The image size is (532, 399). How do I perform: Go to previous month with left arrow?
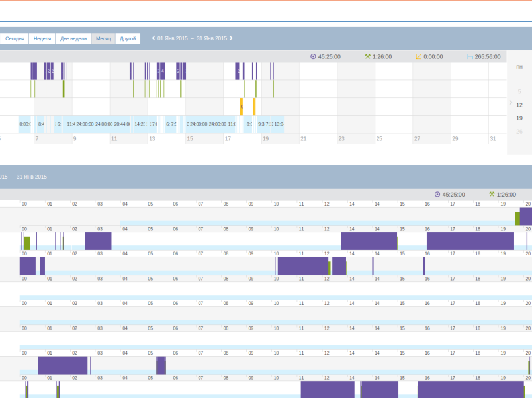tap(154, 38)
